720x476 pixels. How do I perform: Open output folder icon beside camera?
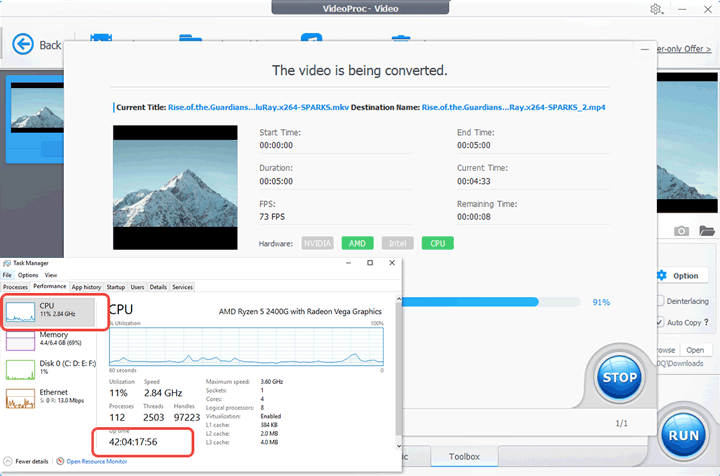[x=707, y=230]
